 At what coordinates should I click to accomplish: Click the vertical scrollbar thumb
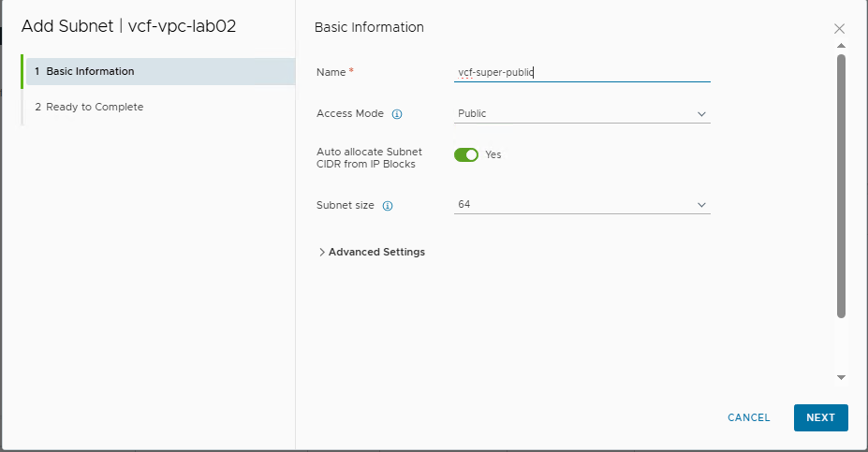coord(841,185)
